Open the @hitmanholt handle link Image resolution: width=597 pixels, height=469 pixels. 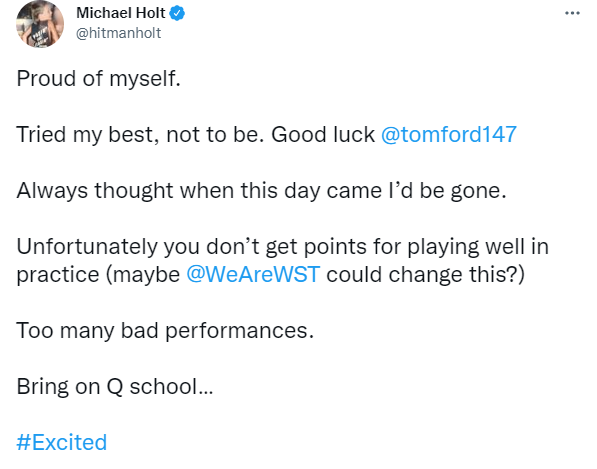point(118,33)
